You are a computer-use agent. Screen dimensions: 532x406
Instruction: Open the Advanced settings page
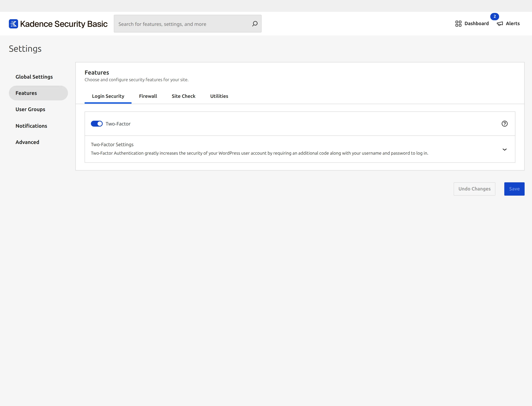click(27, 142)
